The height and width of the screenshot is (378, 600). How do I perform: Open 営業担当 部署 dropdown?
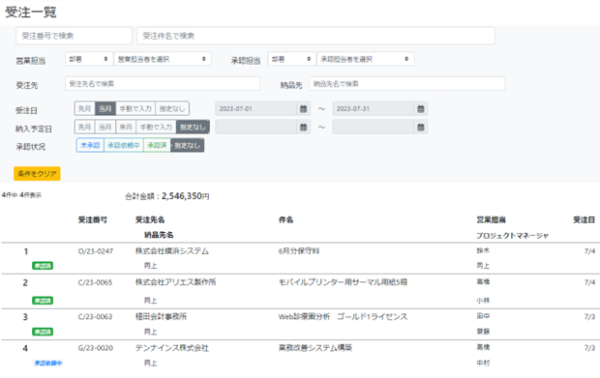(x=89, y=59)
